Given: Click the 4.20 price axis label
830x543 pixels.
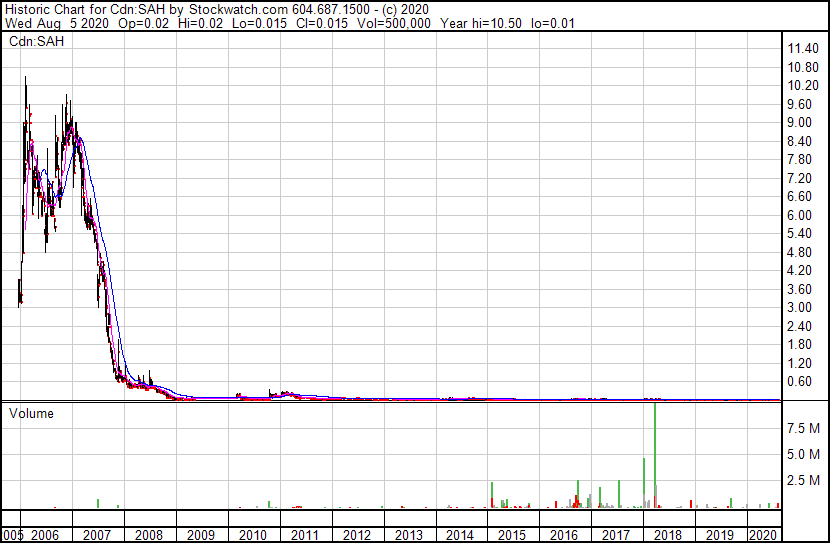Looking at the screenshot, I should pos(799,270).
